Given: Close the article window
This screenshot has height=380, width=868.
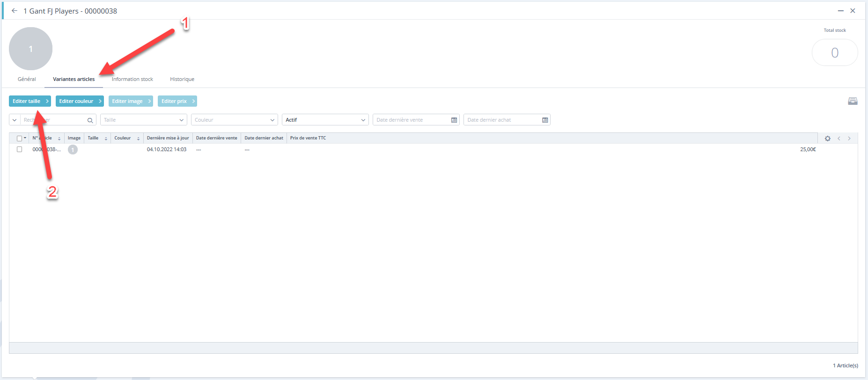Looking at the screenshot, I should [853, 11].
